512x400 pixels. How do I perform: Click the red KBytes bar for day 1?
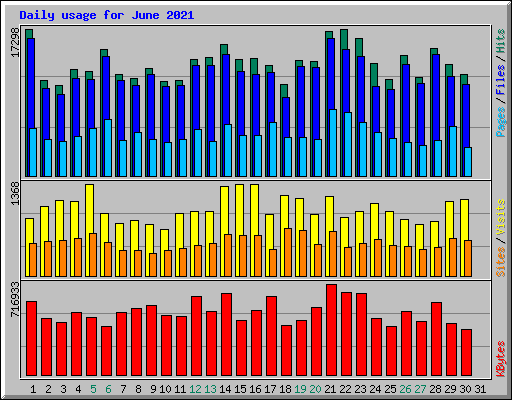pos(31,339)
